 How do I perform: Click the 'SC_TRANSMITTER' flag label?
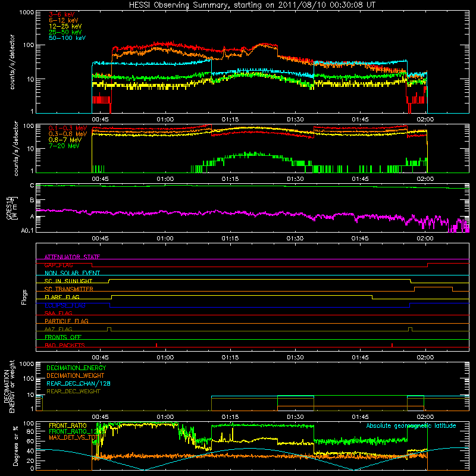point(69,289)
